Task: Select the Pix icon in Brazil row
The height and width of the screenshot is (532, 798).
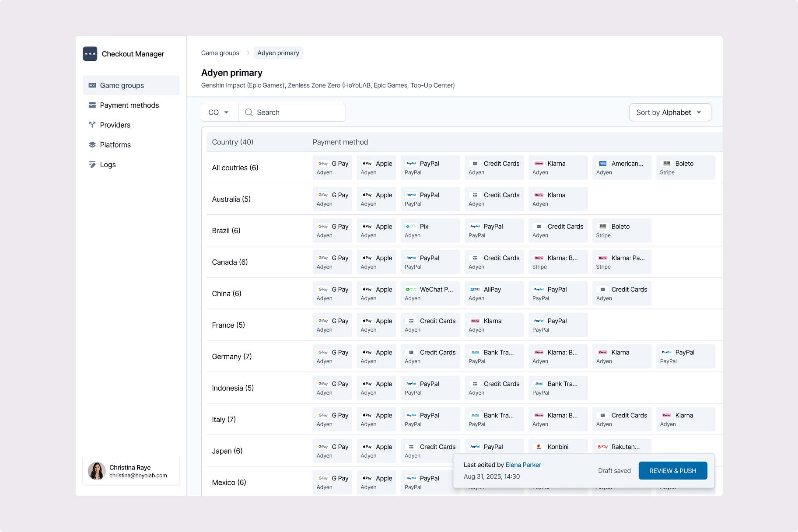Action: click(411, 226)
